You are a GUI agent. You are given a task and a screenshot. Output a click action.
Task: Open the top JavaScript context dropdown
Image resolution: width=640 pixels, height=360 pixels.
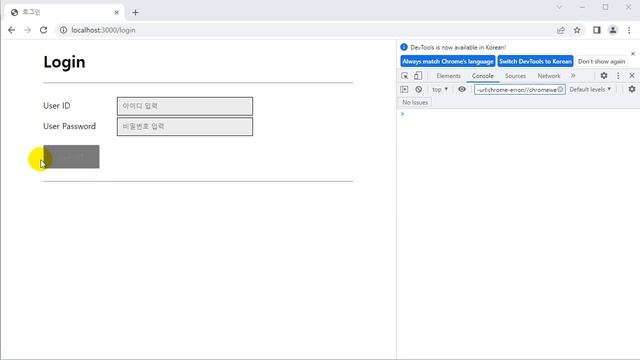tap(440, 89)
